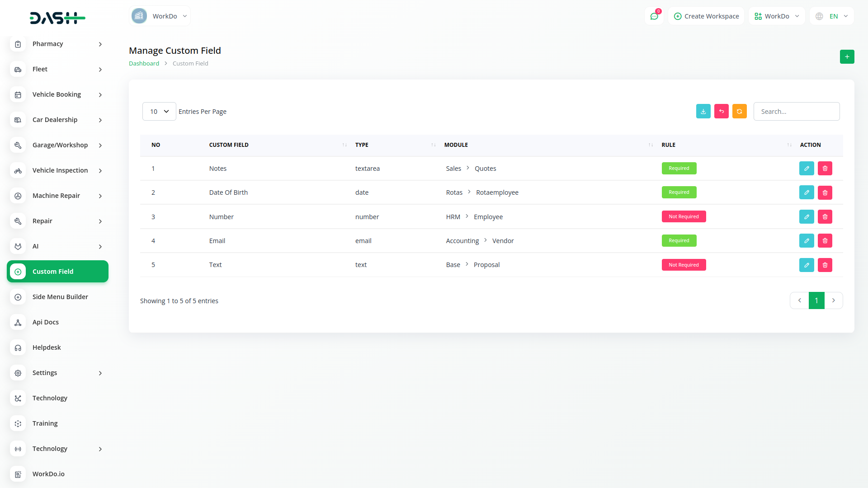Click the export download icon button
868x488 pixels.
pos(703,111)
